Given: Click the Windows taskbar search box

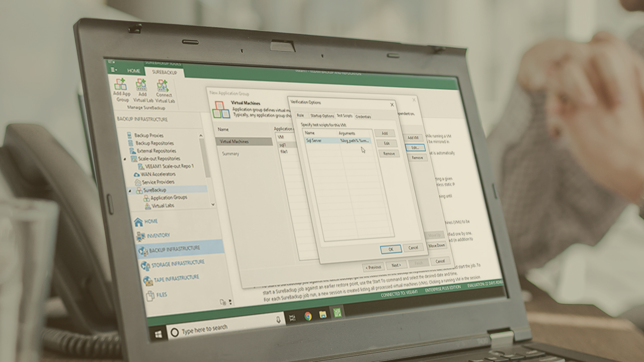Looking at the screenshot, I should 226,327.
